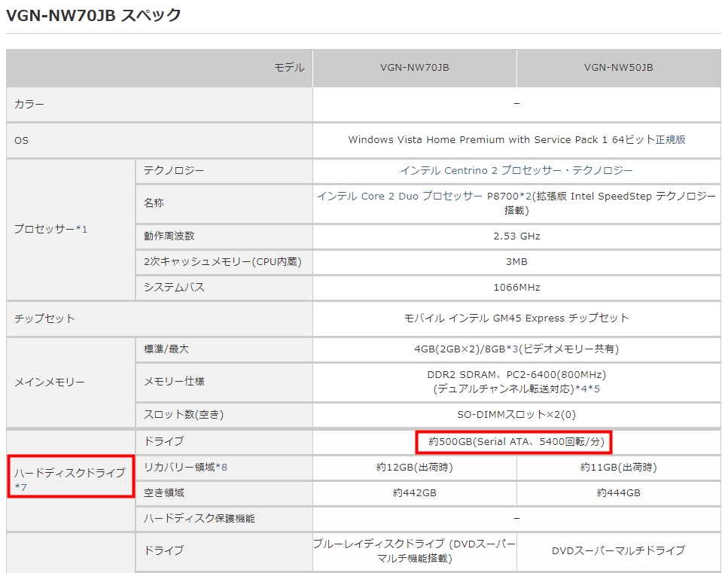Select the 3MB cache value

tap(516, 262)
